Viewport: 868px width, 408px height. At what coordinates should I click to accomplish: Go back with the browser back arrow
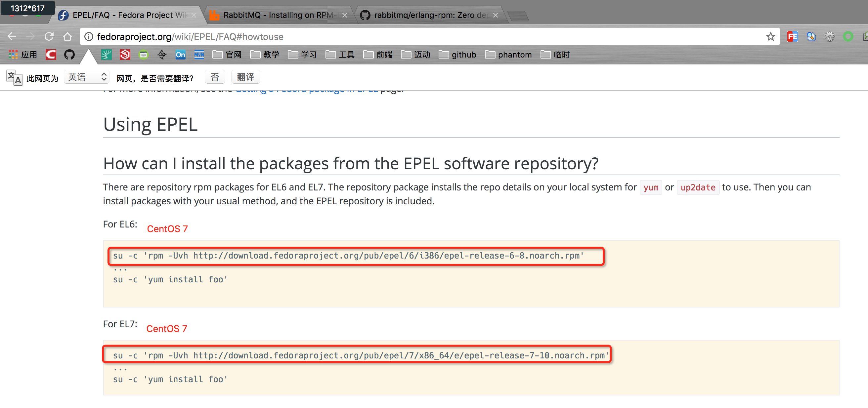pos(12,36)
